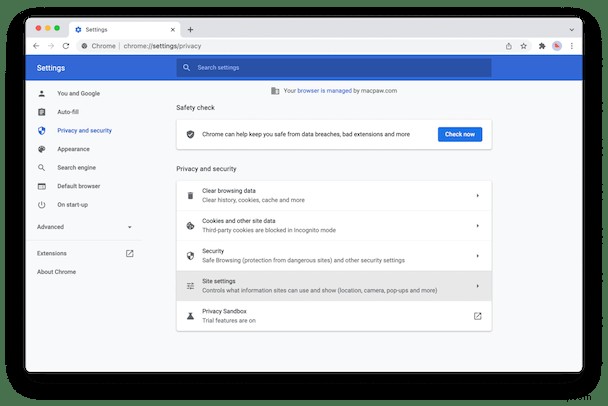The image size is (608, 406).
Task: Focus the Search settings field
Action: (334, 67)
